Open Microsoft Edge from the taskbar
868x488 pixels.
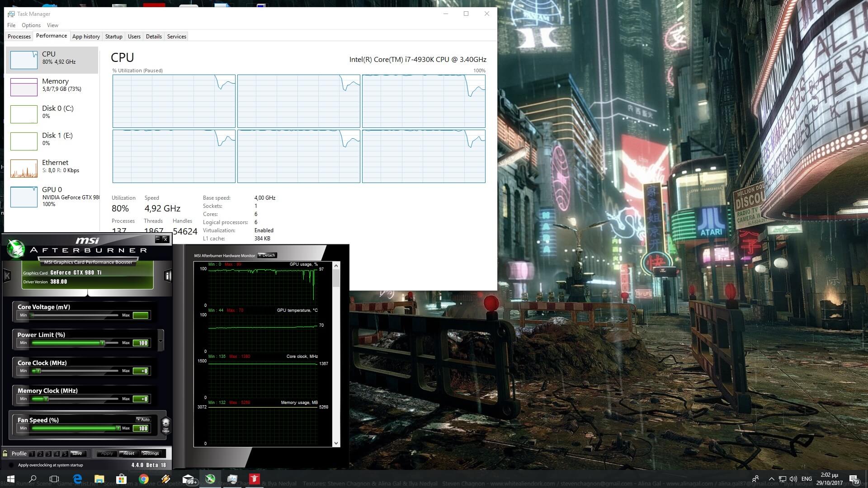pos(77,479)
